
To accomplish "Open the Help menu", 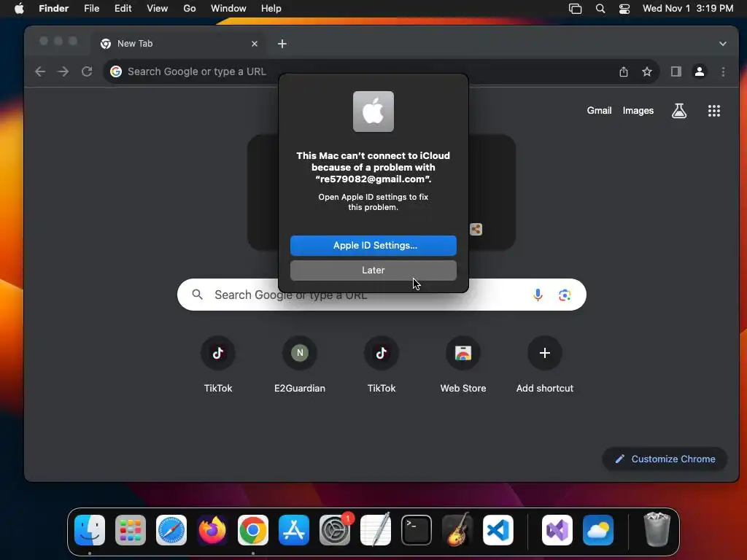I will pyautogui.click(x=271, y=9).
